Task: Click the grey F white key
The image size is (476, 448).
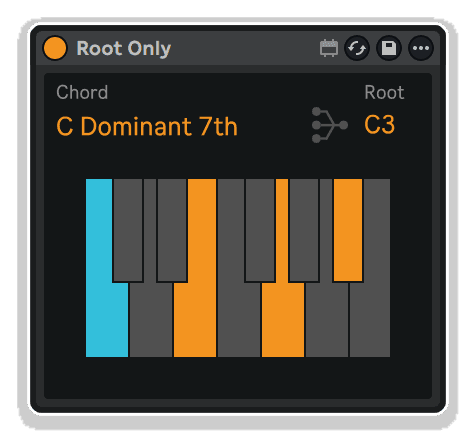Action: (x=239, y=320)
